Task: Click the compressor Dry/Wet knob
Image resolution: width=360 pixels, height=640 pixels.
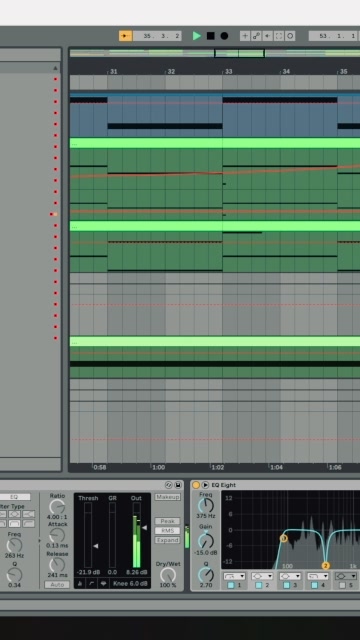Action: (167, 575)
